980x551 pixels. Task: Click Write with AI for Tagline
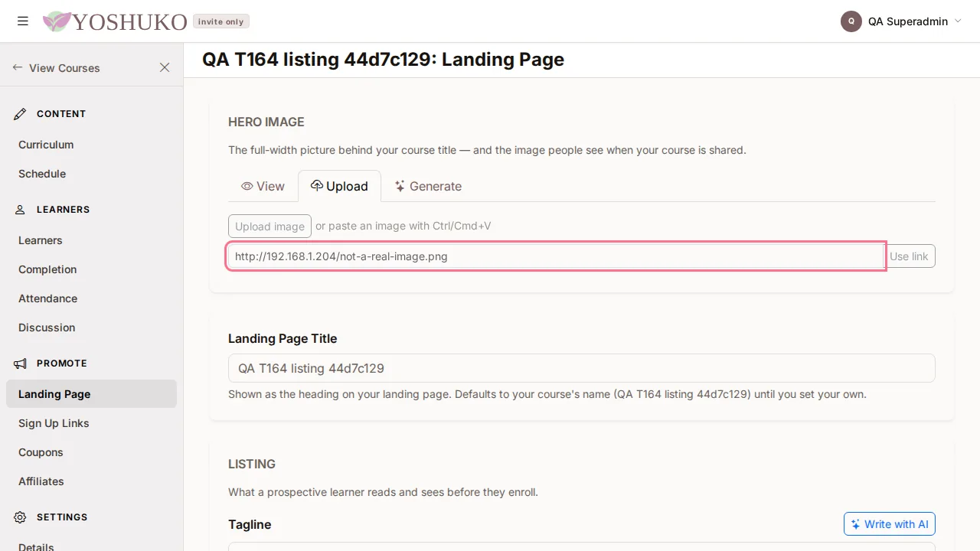890,524
